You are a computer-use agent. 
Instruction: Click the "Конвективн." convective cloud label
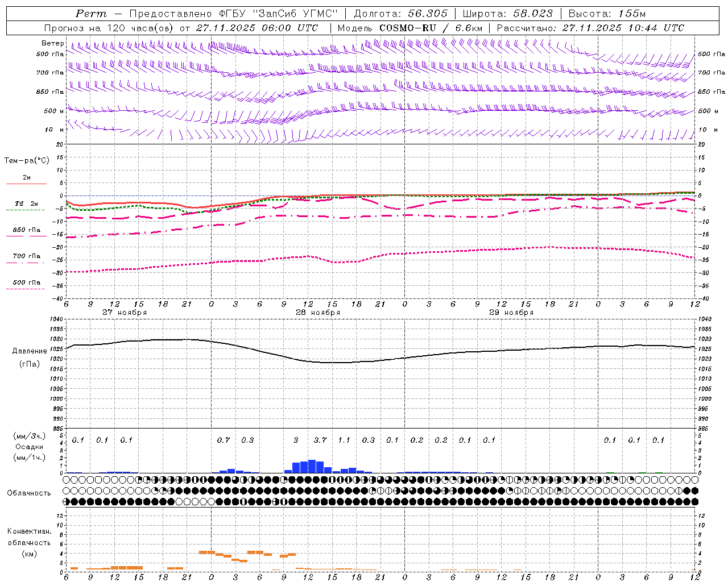(x=29, y=531)
